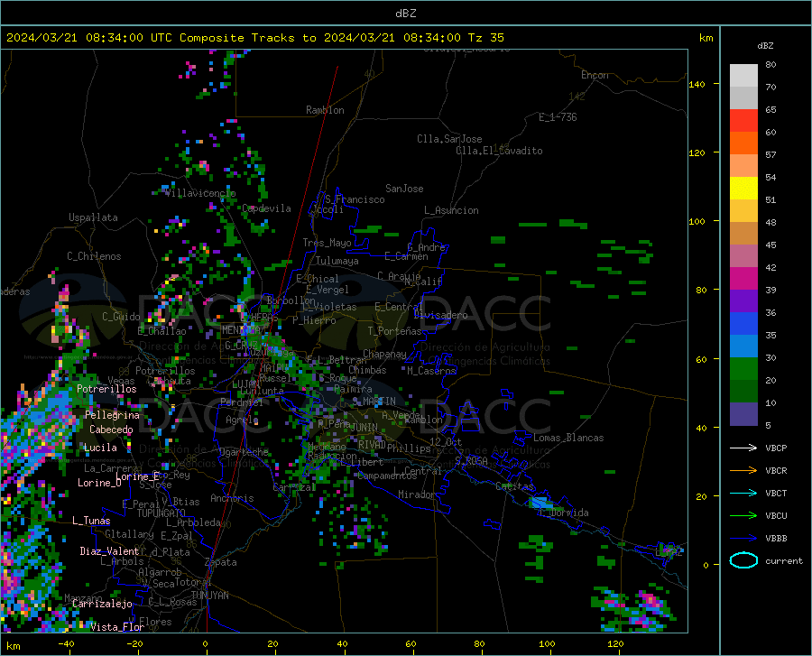This screenshot has width=812, height=656.
Task: Click the 'TUPUNGATO' map label
Action: pos(161,513)
